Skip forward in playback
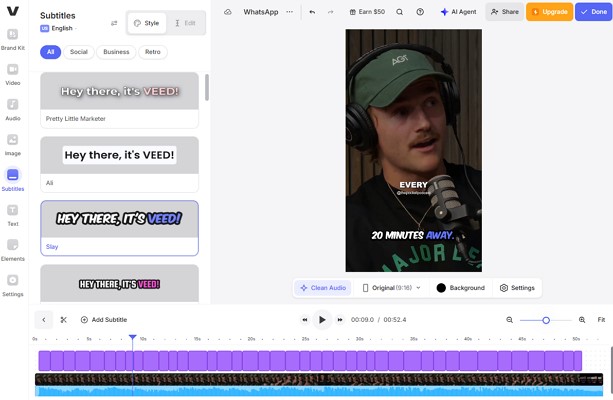The height and width of the screenshot is (400, 613). coord(340,320)
